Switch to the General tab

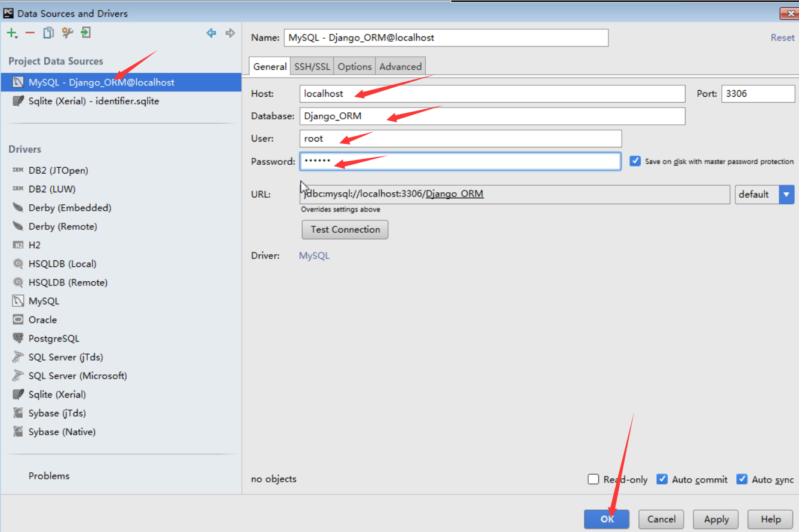[270, 66]
